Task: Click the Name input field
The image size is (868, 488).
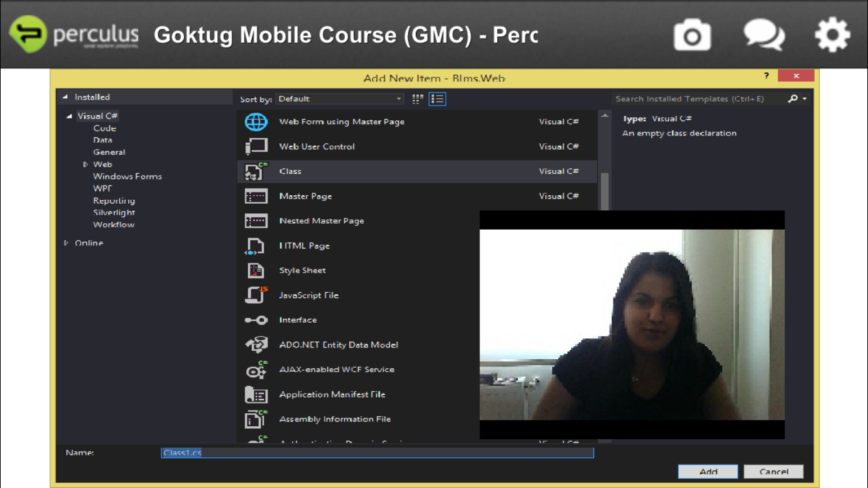Action: [377, 452]
